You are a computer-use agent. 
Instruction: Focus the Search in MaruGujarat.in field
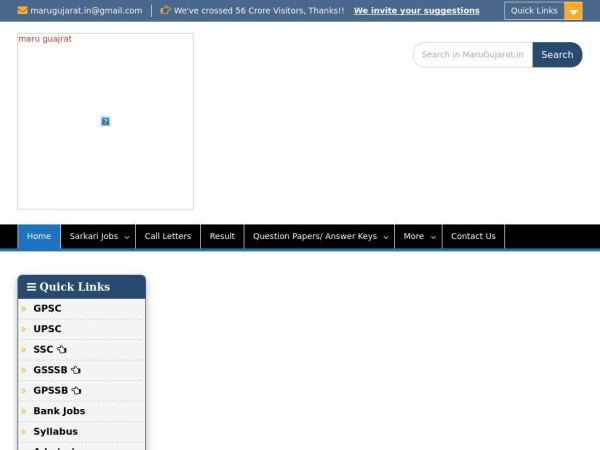(473, 55)
